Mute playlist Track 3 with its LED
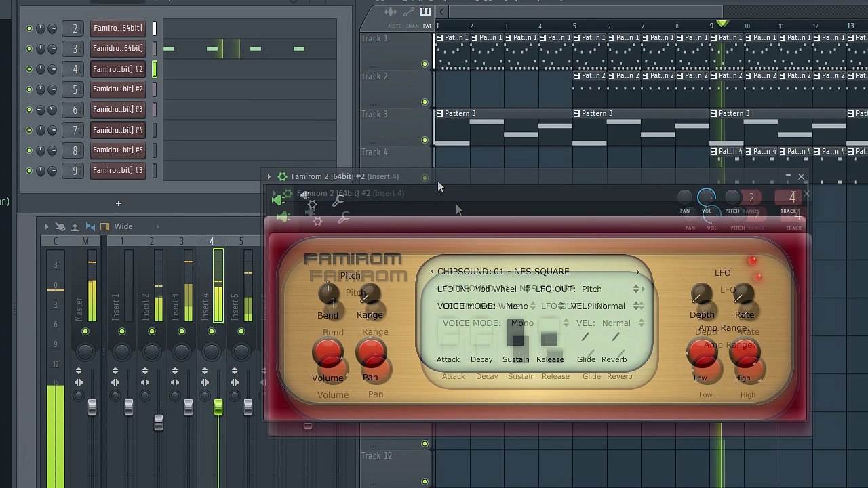Image resolution: width=868 pixels, height=488 pixels. pos(425,140)
